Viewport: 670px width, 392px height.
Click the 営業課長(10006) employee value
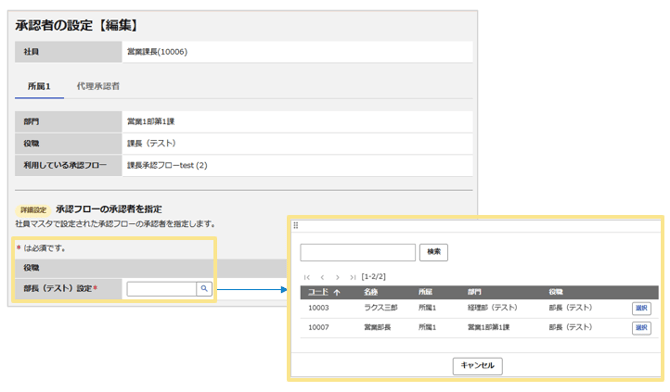pyautogui.click(x=157, y=52)
